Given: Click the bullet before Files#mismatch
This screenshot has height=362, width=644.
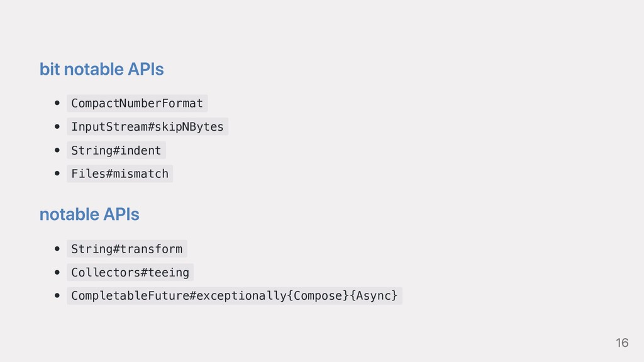Looking at the screenshot, I should (x=57, y=173).
